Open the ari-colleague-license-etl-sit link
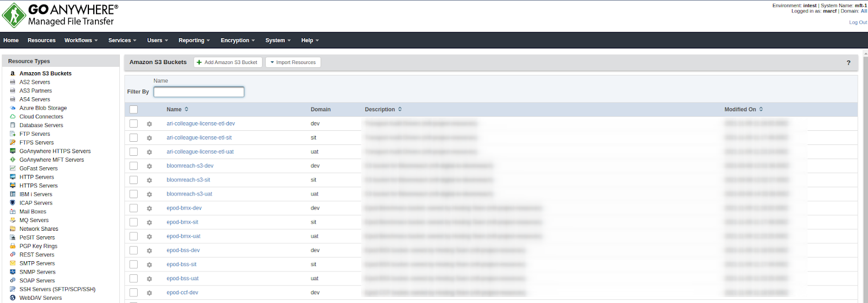 click(199, 137)
